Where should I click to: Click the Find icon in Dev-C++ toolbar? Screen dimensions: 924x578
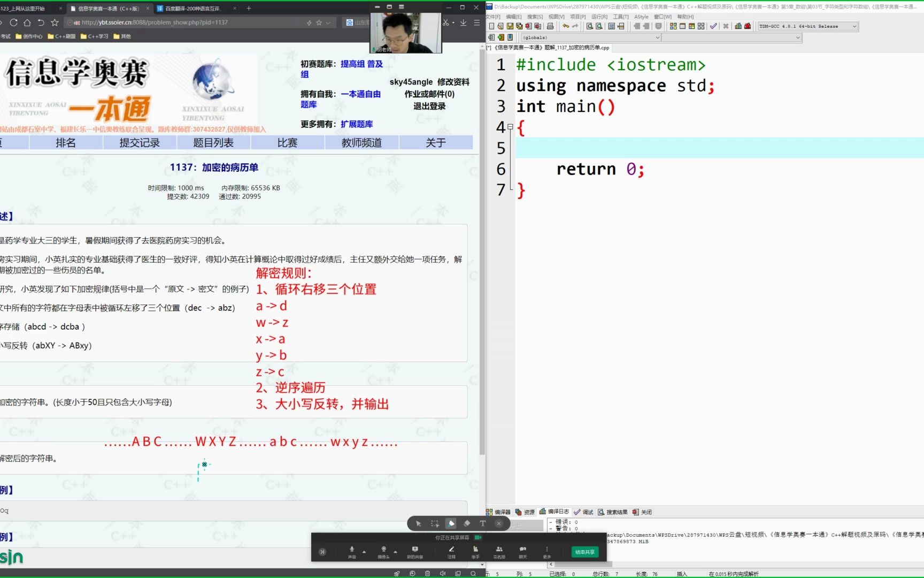[x=590, y=26]
